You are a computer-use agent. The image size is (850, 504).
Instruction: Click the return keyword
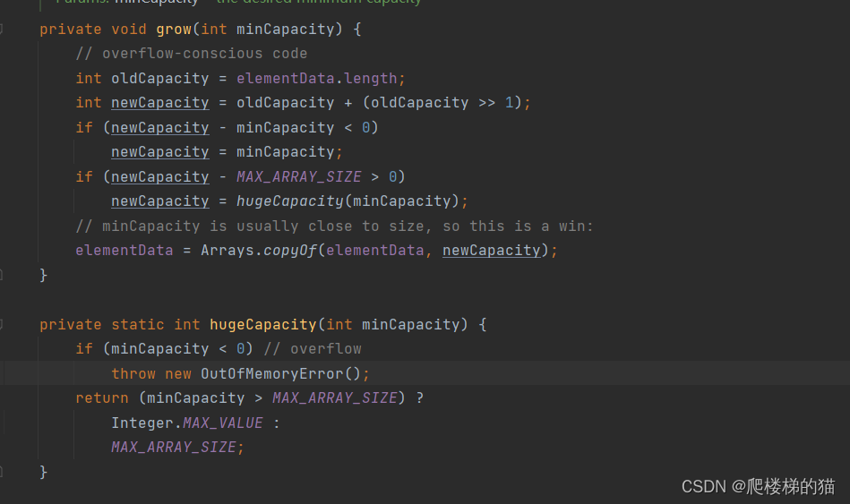[x=102, y=398]
